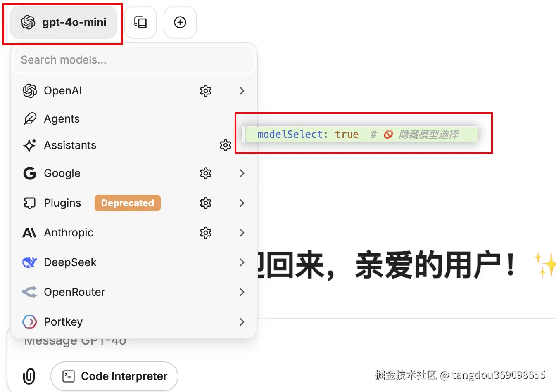
Task: Open Google settings gear
Action: pyautogui.click(x=206, y=173)
